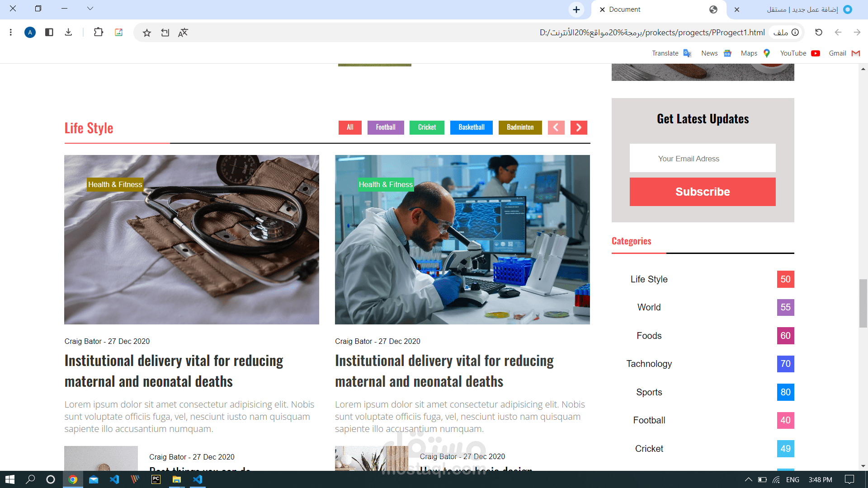Click the previous slide arrow button
868x488 pixels.
556,127
